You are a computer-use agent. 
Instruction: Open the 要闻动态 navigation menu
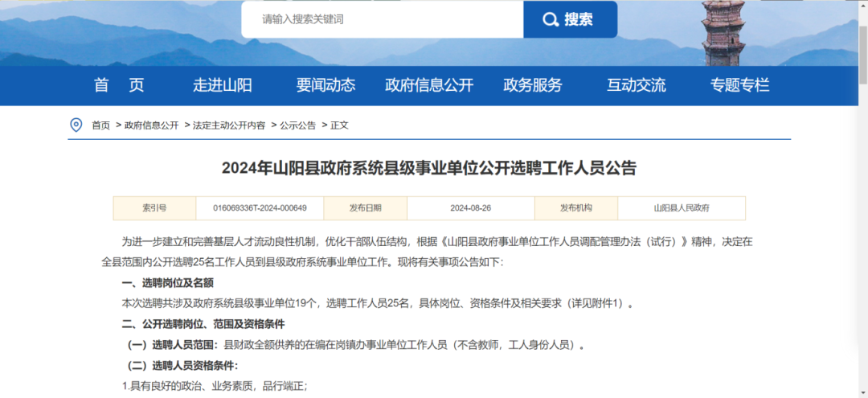325,85
